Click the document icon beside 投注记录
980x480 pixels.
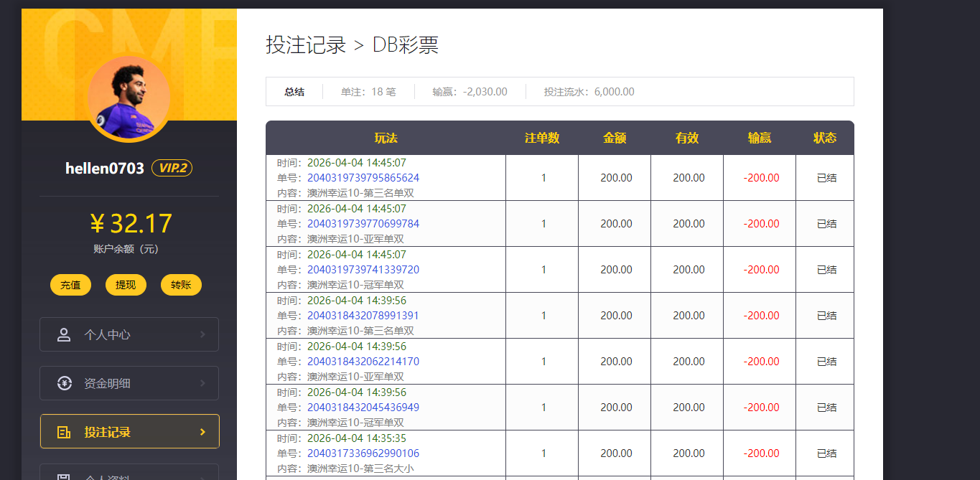tap(63, 432)
